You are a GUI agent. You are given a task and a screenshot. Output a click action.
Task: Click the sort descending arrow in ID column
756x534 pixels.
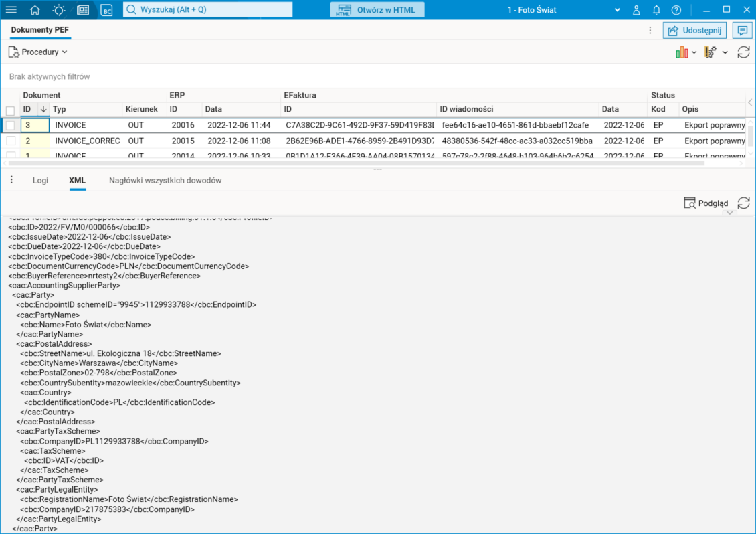pyautogui.click(x=43, y=110)
